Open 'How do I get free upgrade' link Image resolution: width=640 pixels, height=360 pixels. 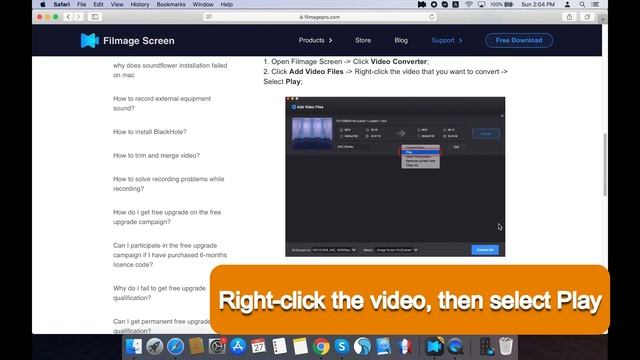pos(167,217)
